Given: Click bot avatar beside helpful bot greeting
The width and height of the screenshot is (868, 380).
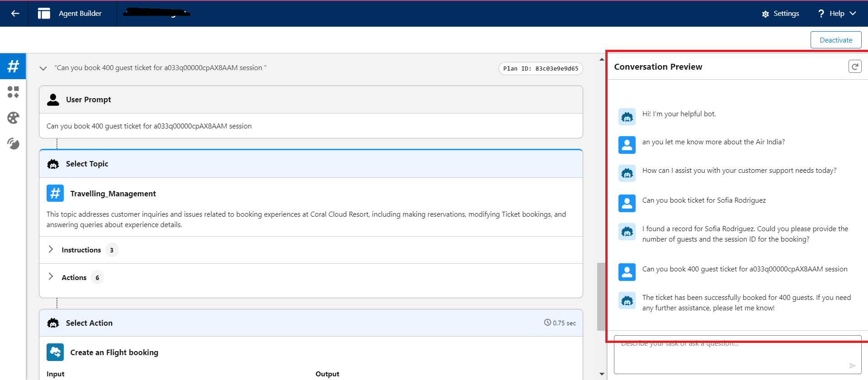Looking at the screenshot, I should (627, 117).
